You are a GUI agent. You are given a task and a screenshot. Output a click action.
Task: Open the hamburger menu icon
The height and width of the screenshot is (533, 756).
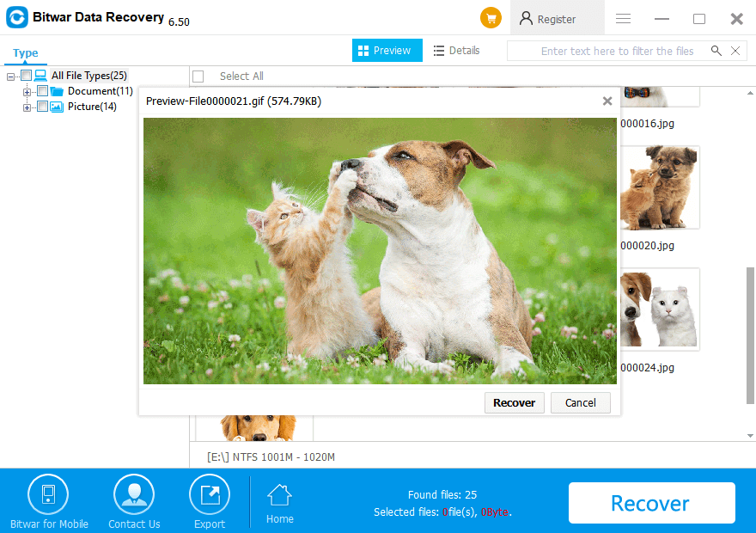pos(623,19)
